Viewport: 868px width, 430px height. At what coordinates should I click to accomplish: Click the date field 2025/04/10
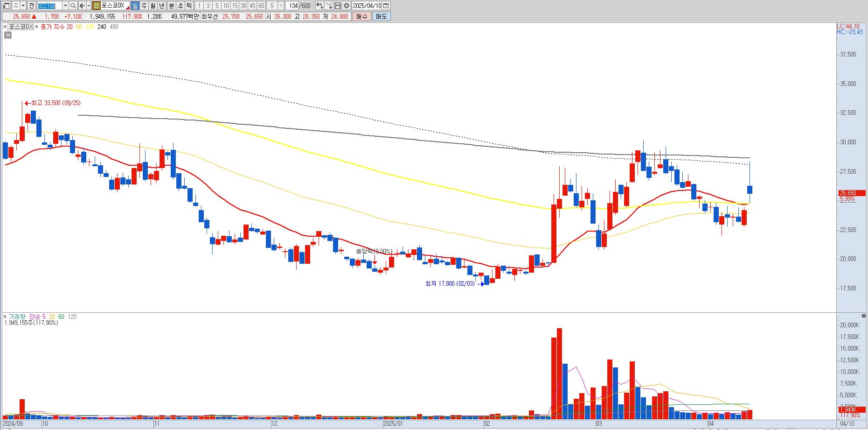367,6
